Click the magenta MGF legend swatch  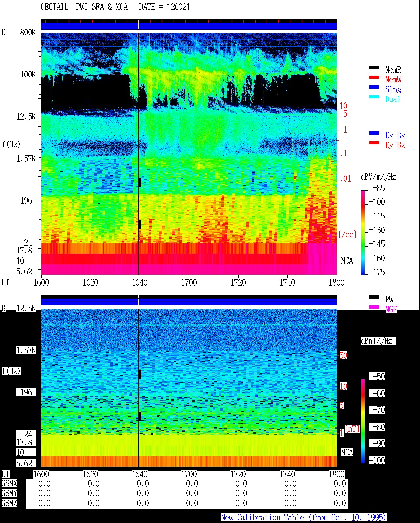pyautogui.click(x=374, y=307)
